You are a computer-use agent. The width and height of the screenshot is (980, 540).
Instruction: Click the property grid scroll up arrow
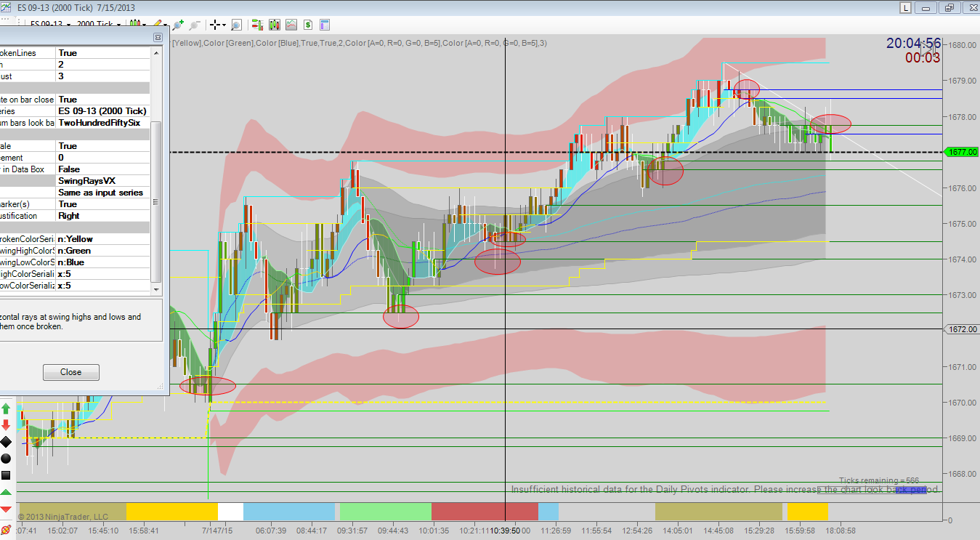[156, 52]
